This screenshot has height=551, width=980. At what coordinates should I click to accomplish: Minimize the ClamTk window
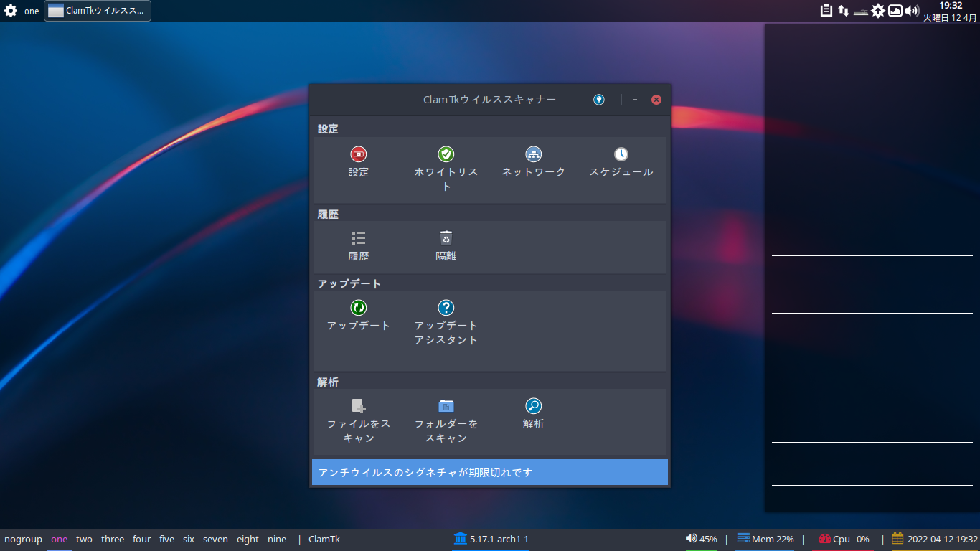pos(635,100)
